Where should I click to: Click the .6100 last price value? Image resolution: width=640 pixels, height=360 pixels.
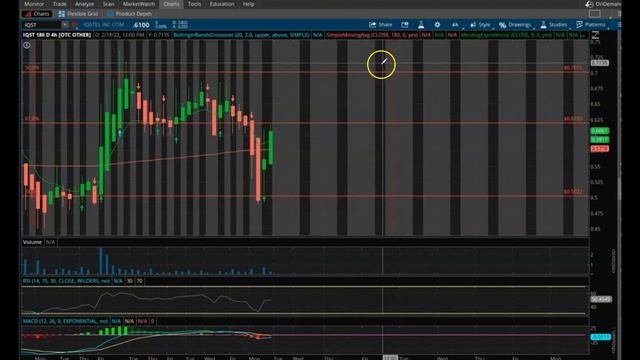(141, 25)
